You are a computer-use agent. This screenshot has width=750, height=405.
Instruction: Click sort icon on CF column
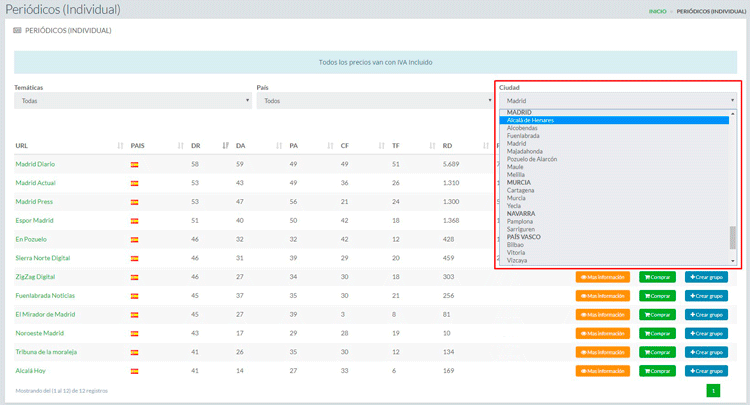tap(381, 146)
